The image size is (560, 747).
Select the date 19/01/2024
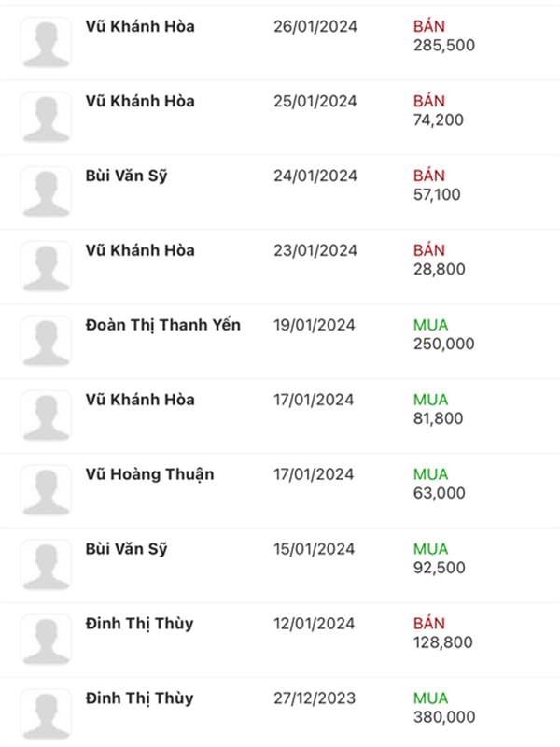click(x=315, y=325)
